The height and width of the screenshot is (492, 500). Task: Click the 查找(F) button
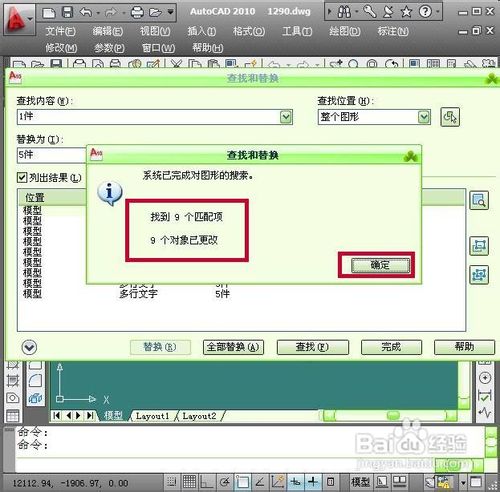click(x=313, y=347)
